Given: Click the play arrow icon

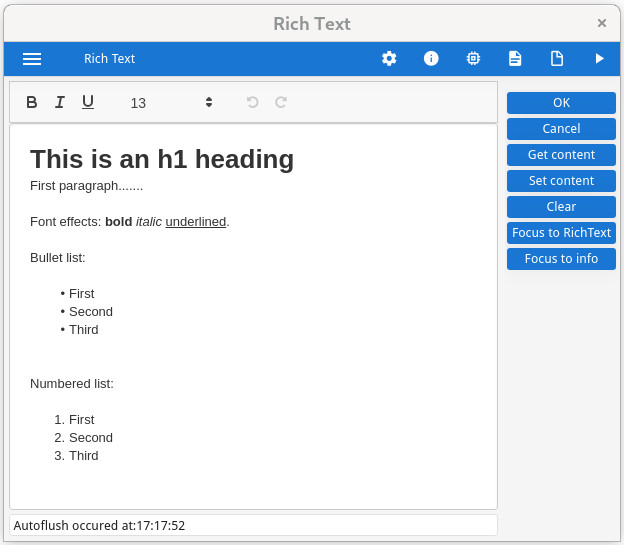Looking at the screenshot, I should click(x=599, y=59).
